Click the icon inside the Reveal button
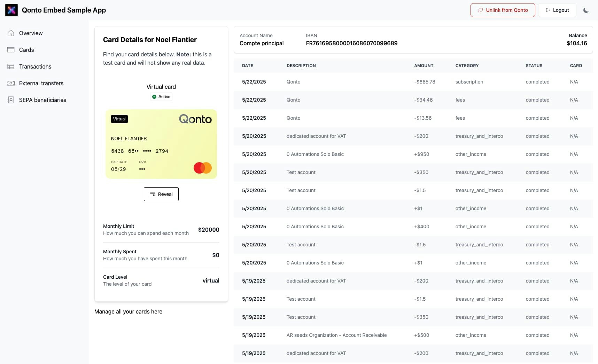The height and width of the screenshot is (364, 598). coord(153,194)
